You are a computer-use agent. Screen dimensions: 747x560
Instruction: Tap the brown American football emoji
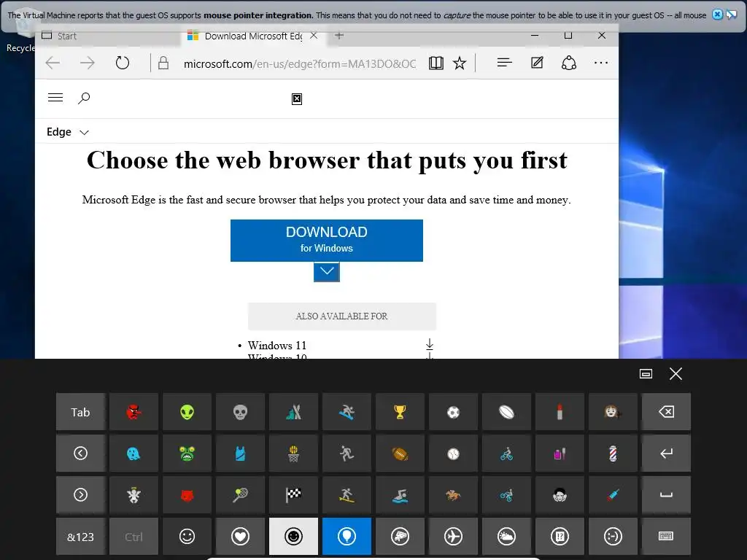click(x=400, y=454)
